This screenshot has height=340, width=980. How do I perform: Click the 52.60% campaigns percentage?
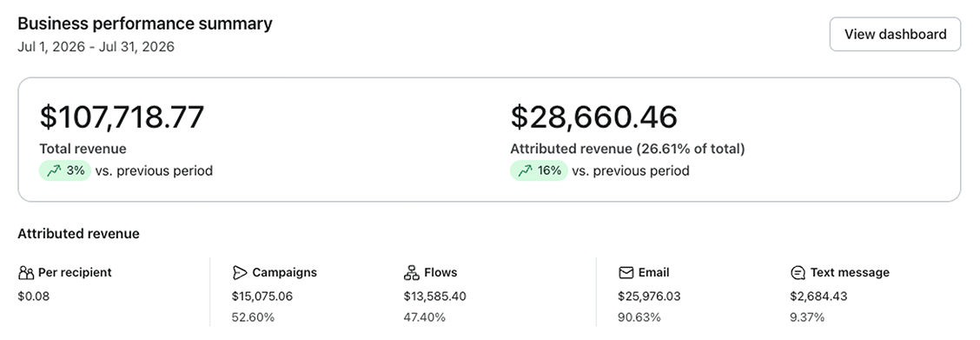pyautogui.click(x=253, y=317)
